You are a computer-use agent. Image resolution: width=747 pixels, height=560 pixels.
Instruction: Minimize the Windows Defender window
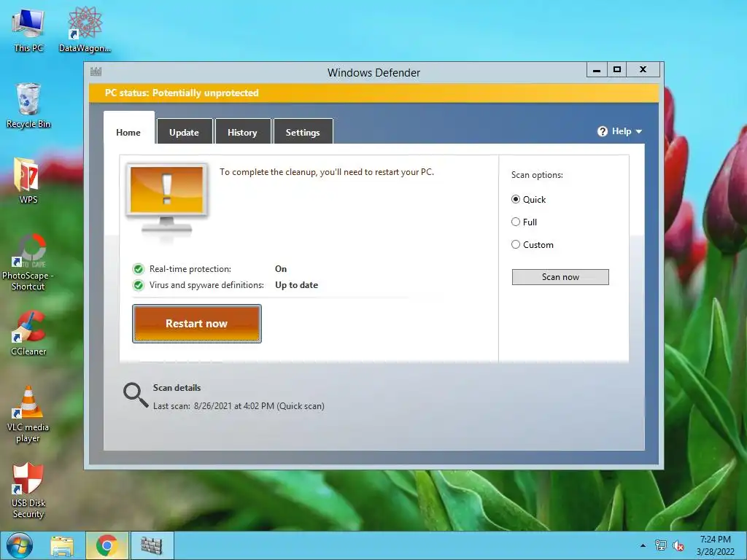coord(597,70)
